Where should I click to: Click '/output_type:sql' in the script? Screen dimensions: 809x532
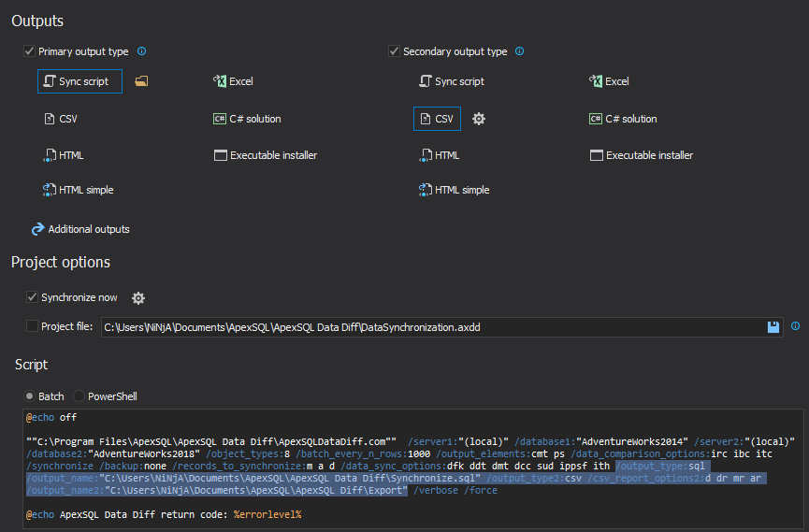pyautogui.click(x=660, y=467)
